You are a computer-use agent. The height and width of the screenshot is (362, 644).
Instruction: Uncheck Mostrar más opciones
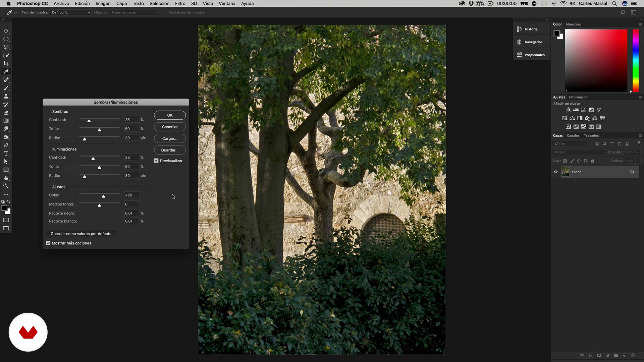tap(48, 243)
